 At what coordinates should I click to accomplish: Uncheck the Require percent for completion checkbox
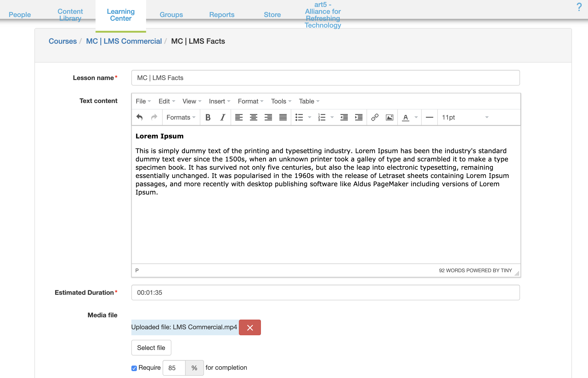click(x=134, y=368)
